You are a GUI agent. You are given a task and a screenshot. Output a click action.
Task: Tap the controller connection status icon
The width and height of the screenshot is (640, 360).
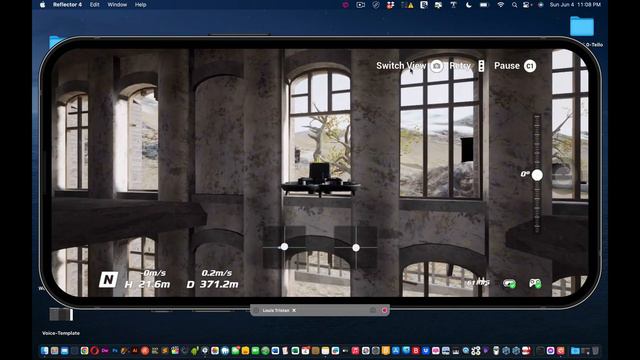coord(509,283)
